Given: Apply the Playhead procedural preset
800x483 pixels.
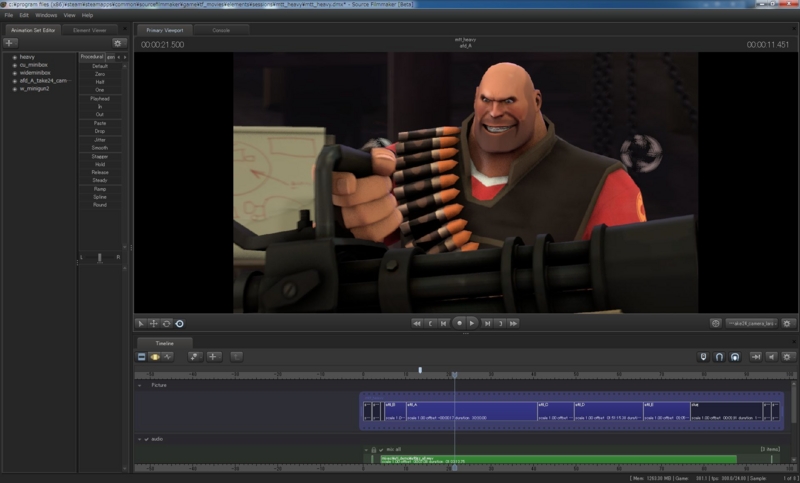Looking at the screenshot, I should pos(100,98).
